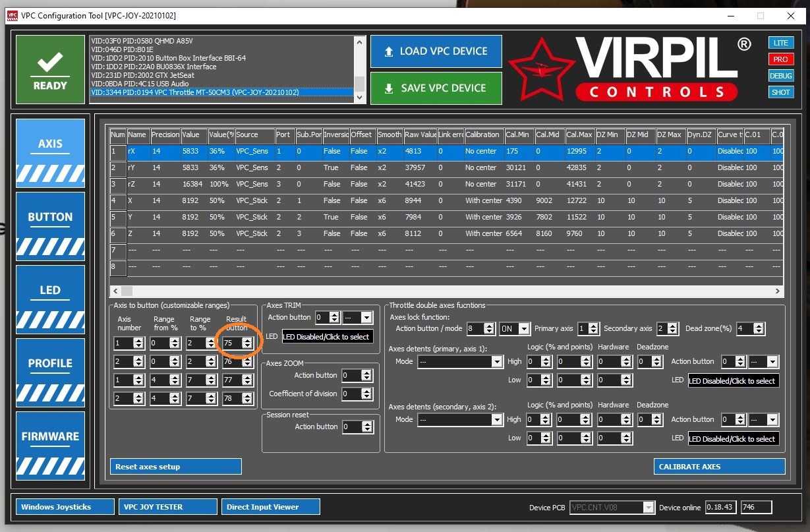The width and height of the screenshot is (810, 532).
Task: Click secondary detents LED Disabled selector
Action: [734, 438]
